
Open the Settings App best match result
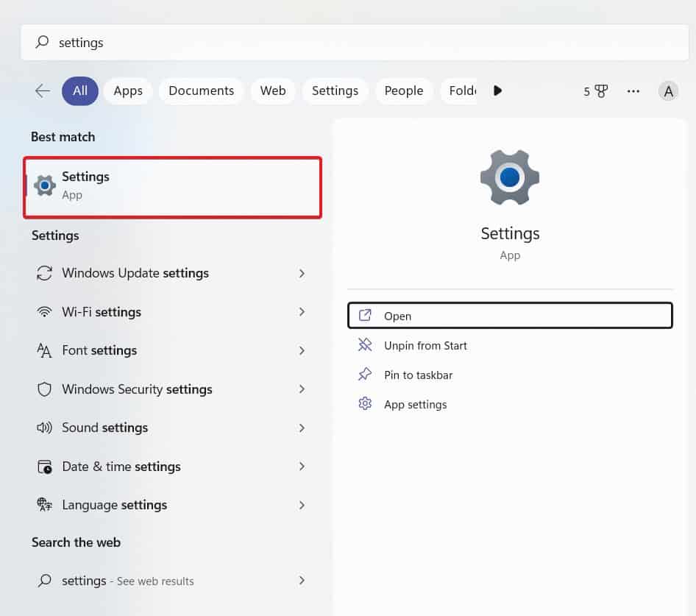point(173,187)
